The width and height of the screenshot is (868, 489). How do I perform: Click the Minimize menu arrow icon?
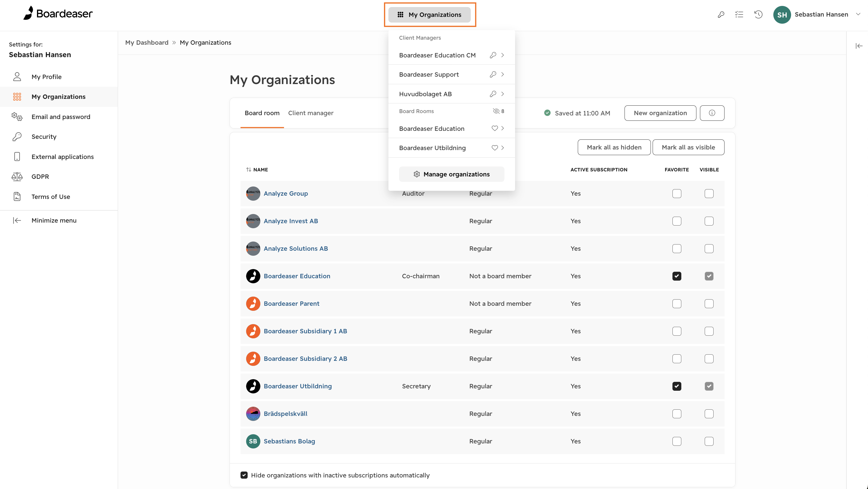click(17, 220)
